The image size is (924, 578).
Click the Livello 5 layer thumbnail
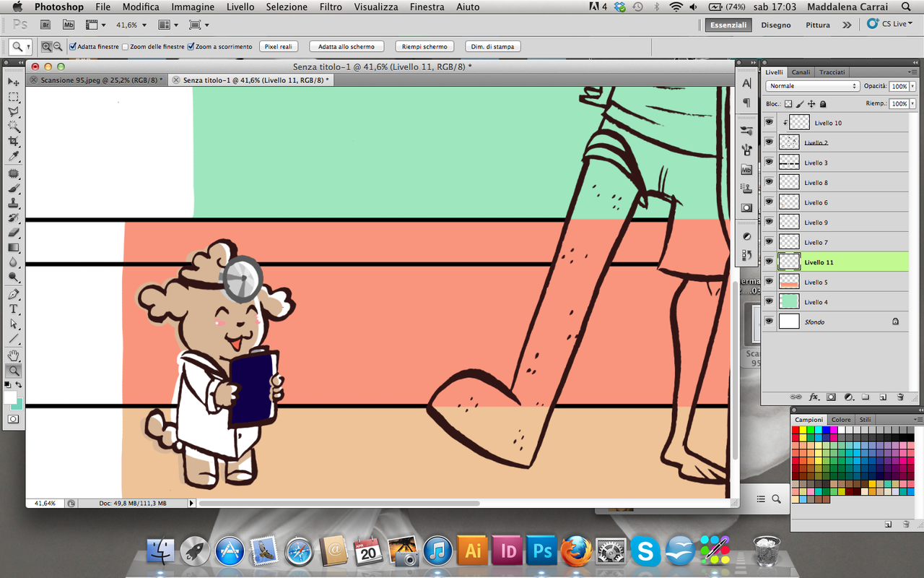tap(789, 282)
